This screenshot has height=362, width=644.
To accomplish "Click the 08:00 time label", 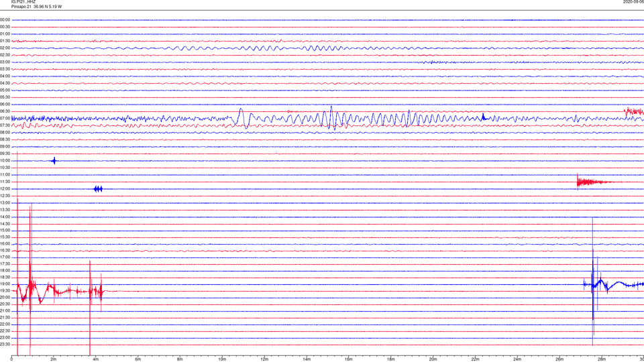I will pyautogui.click(x=5, y=132).
